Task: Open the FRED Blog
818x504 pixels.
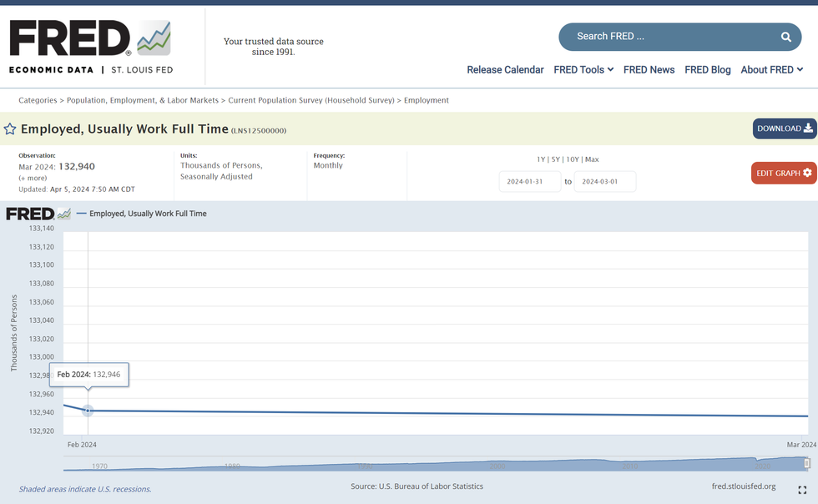Action: coord(707,70)
